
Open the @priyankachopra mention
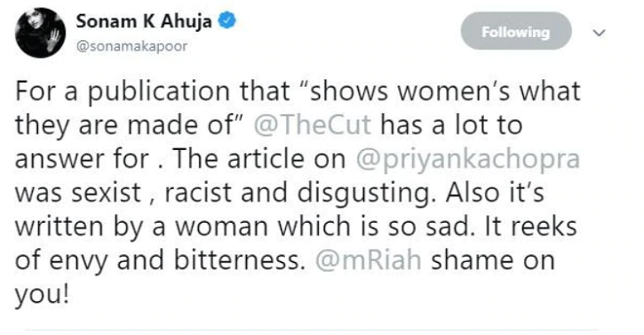[x=468, y=159]
